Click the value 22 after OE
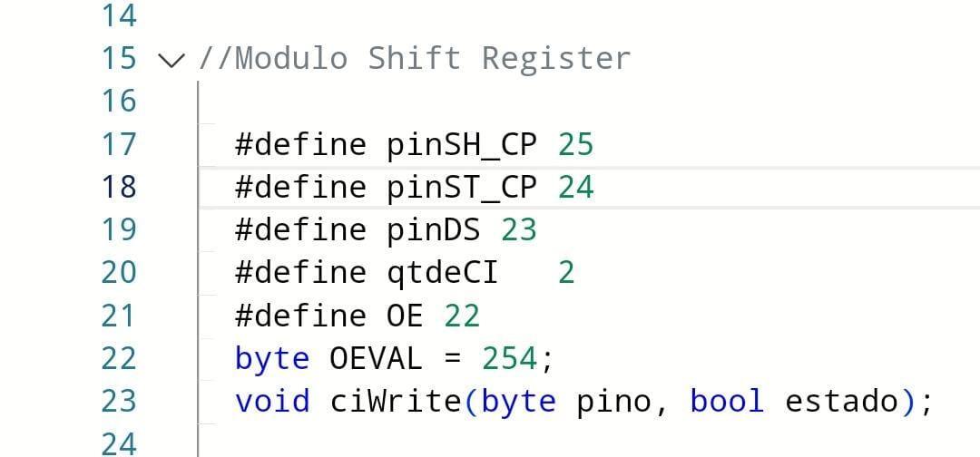 pos(462,316)
